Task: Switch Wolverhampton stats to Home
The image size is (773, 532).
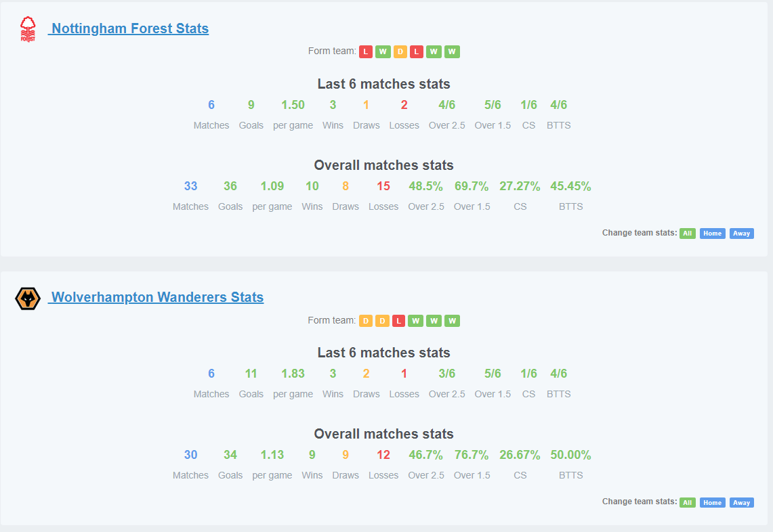Action: (712, 502)
